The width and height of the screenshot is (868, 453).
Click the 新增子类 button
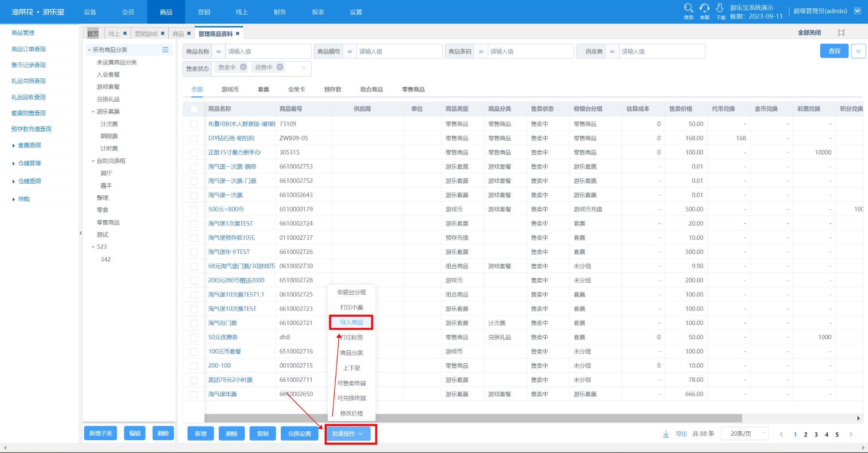[x=101, y=434]
